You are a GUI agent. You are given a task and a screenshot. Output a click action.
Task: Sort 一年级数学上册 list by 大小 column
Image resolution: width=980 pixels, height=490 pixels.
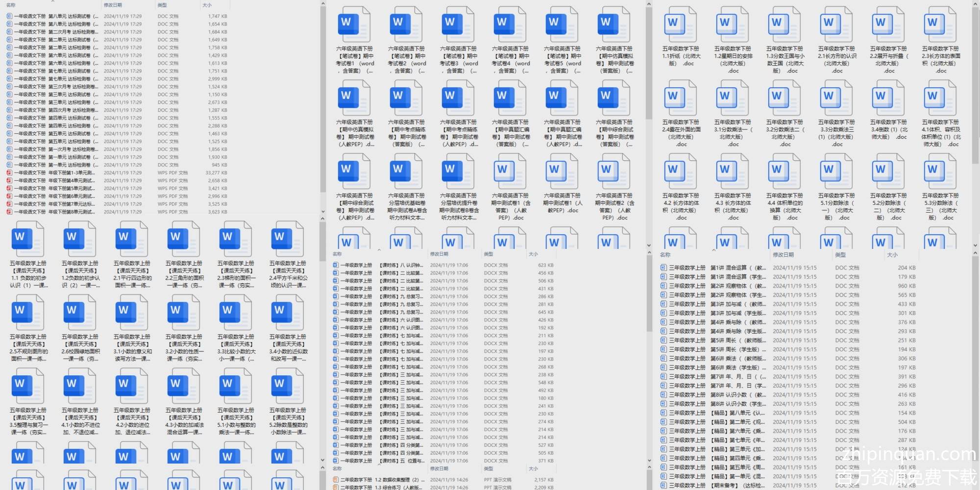pos(533,254)
